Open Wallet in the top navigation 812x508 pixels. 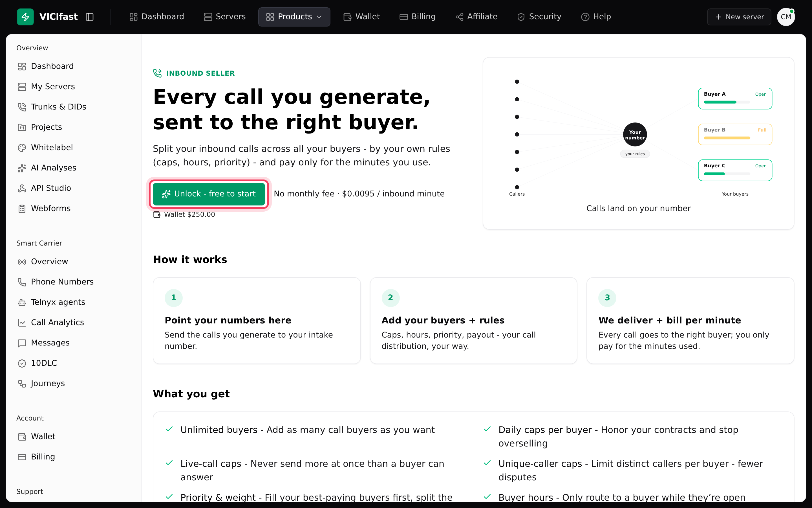(361, 17)
